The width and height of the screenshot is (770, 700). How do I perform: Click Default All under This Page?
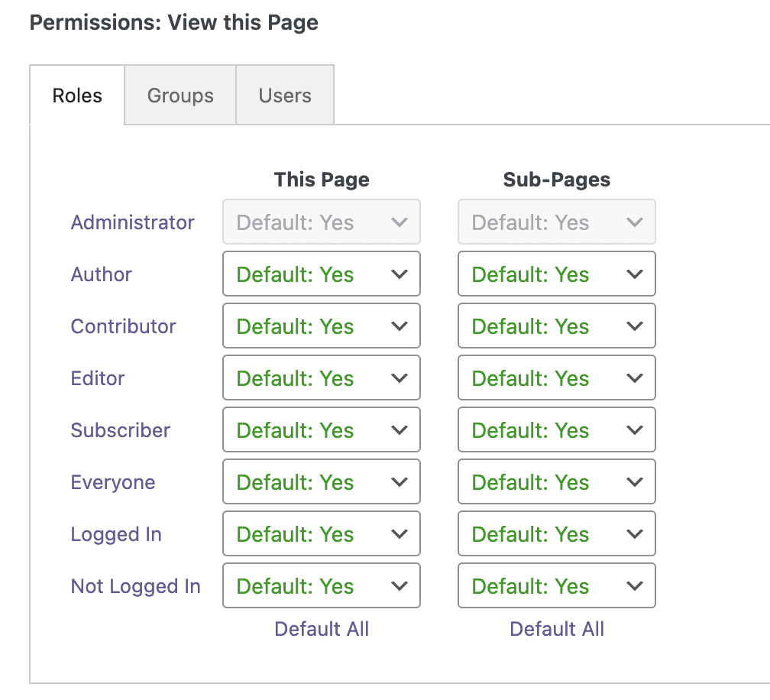coord(322,629)
